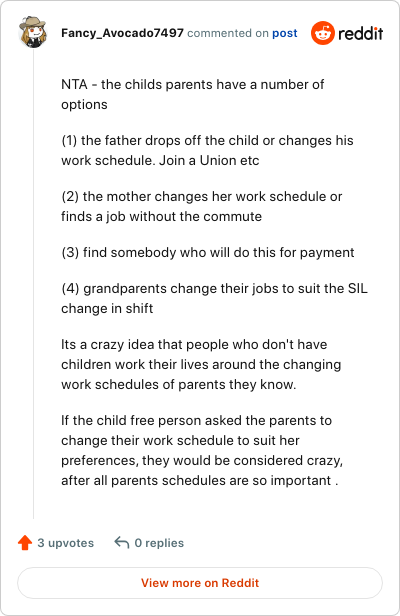Select the "3 upvotes" count
Image resolution: width=400 pixels, height=616 pixels.
(66, 543)
